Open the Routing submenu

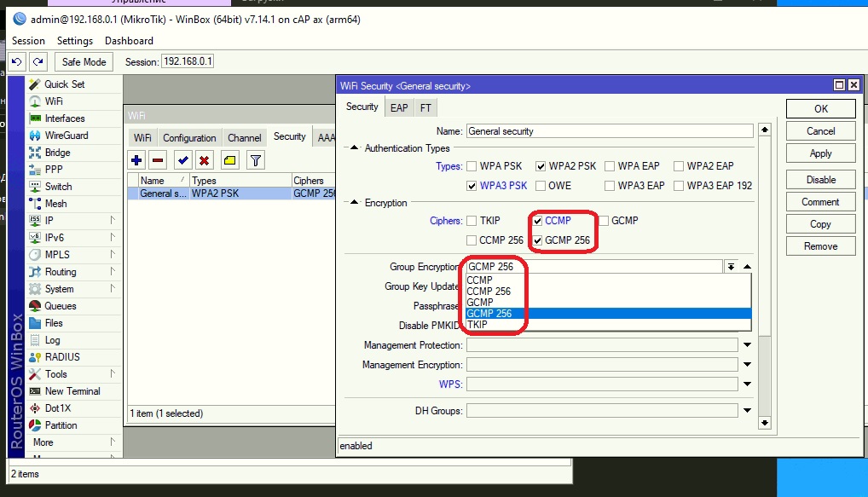pos(61,272)
